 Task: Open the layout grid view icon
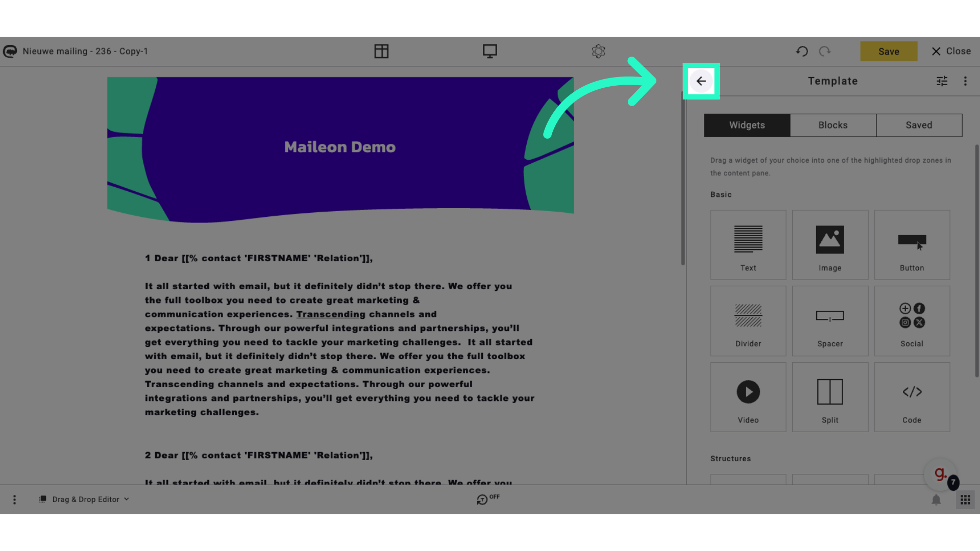(381, 51)
